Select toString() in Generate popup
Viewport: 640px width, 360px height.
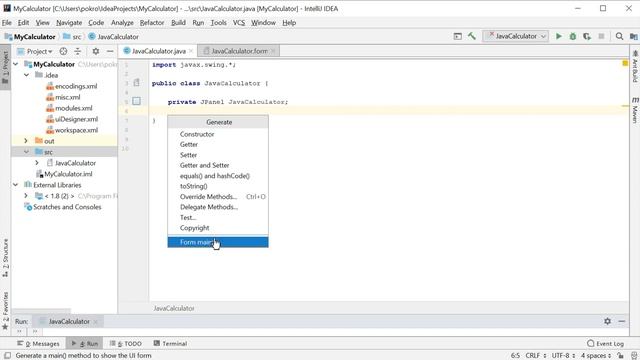tap(218, 186)
